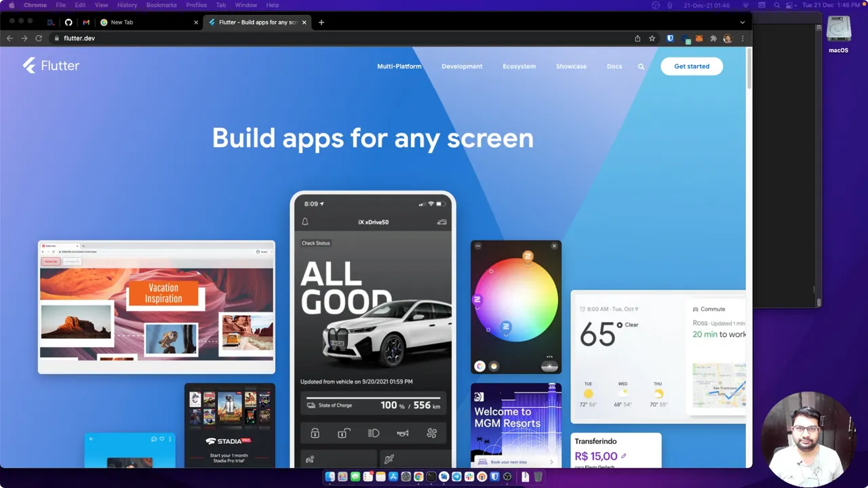
Task: Open the Showcase nav link
Action: (x=571, y=66)
